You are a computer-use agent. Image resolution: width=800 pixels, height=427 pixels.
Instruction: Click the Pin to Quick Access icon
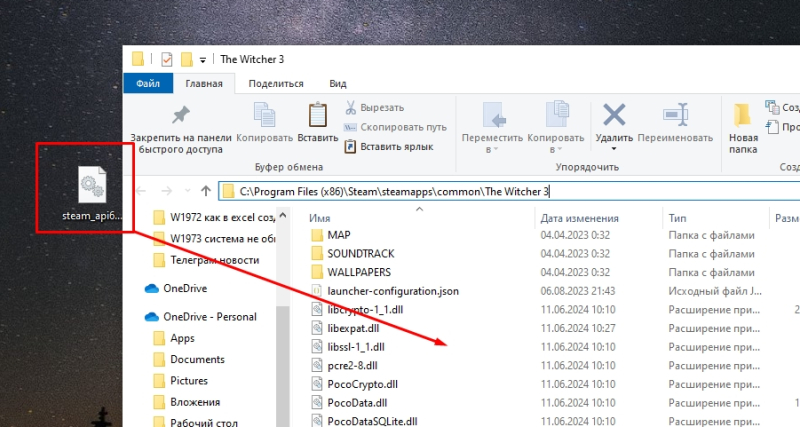click(x=181, y=115)
